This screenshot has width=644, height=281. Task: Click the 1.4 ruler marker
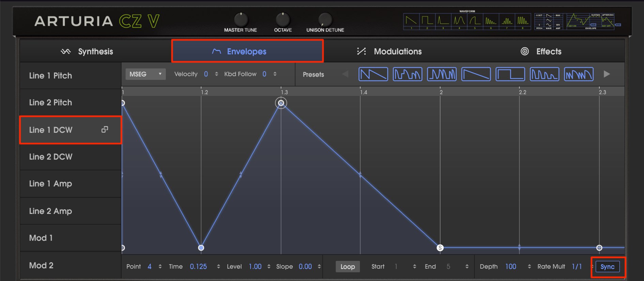click(364, 92)
